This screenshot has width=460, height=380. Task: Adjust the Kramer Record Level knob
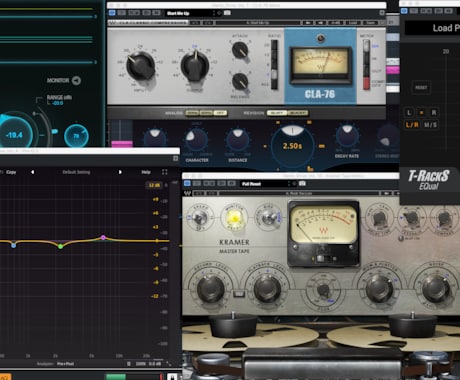coord(211,289)
